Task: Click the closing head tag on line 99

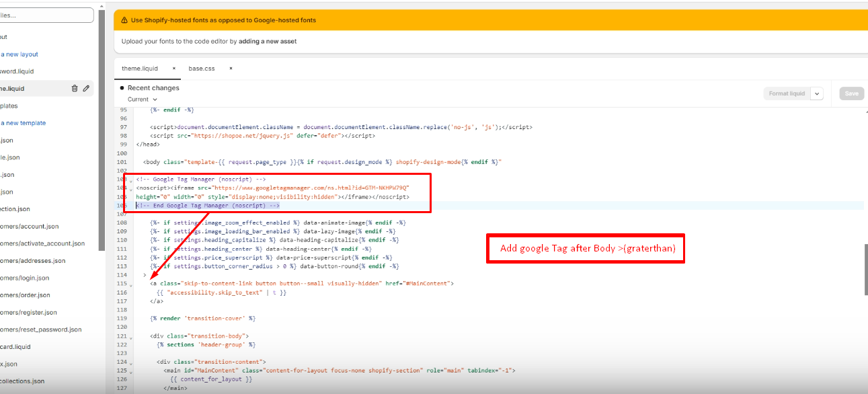Action: (147, 144)
